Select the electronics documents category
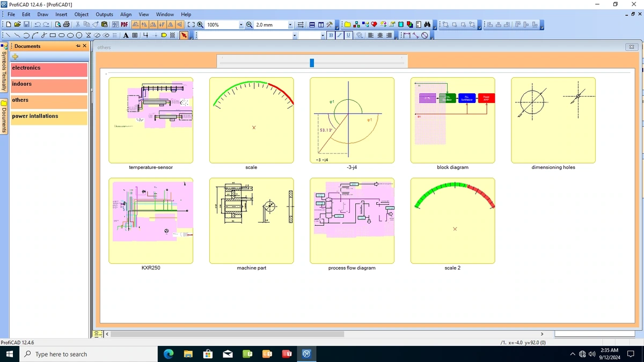Image resolution: width=644 pixels, height=362 pixels. click(x=49, y=70)
